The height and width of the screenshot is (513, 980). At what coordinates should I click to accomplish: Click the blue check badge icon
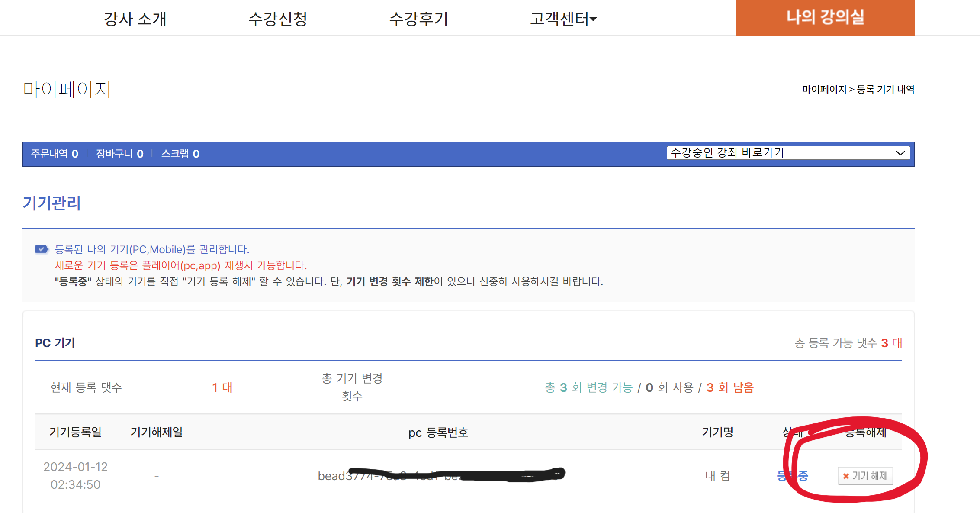(41, 249)
